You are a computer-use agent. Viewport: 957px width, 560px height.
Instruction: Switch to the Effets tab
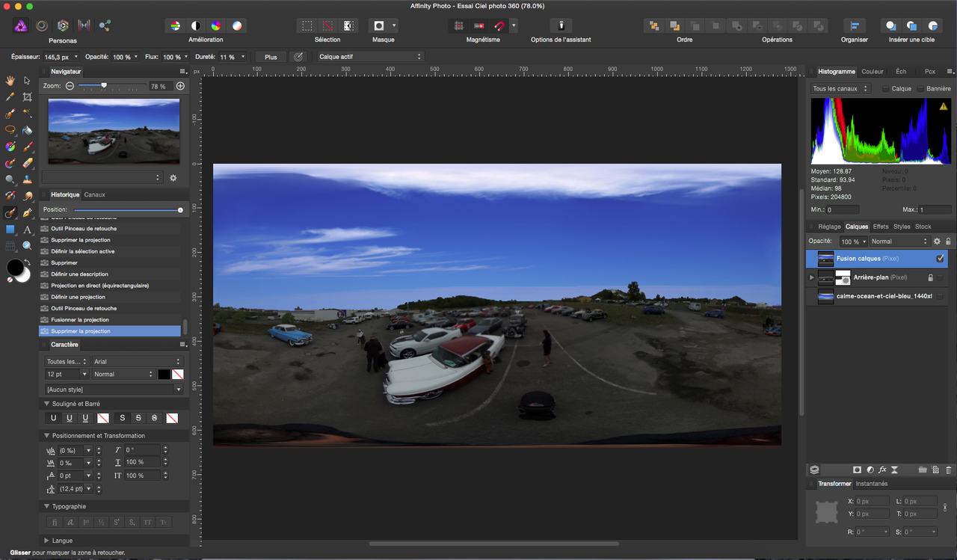coord(881,227)
